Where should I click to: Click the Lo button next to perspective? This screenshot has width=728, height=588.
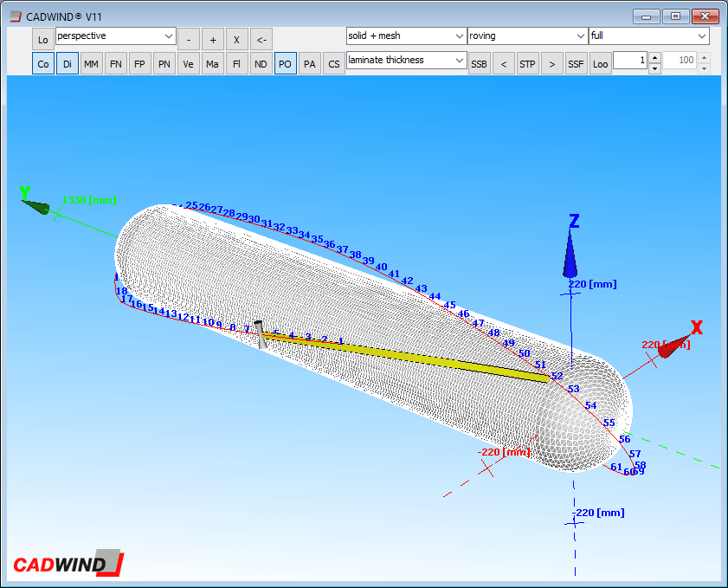pyautogui.click(x=43, y=39)
